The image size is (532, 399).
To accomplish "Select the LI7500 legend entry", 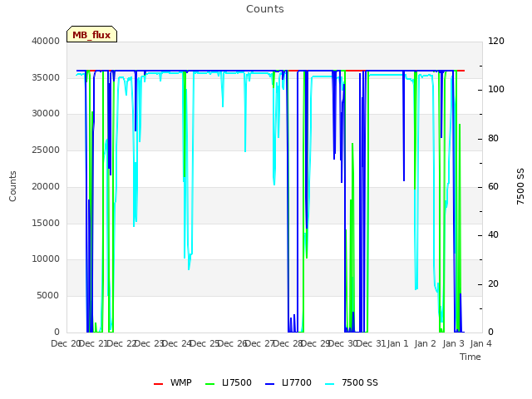I will (x=229, y=382).
